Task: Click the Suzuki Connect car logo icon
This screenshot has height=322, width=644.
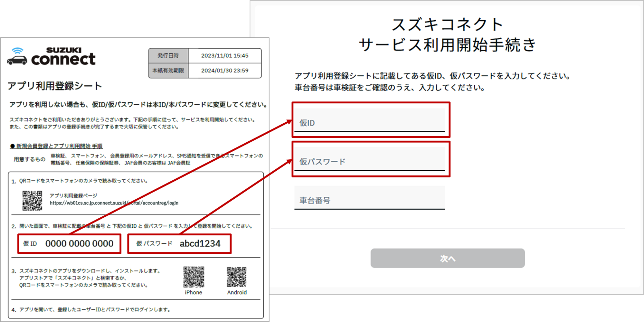Action: tap(17, 57)
